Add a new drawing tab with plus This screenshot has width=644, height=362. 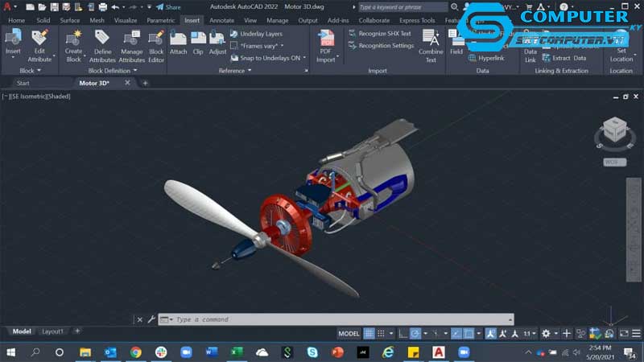145,83
